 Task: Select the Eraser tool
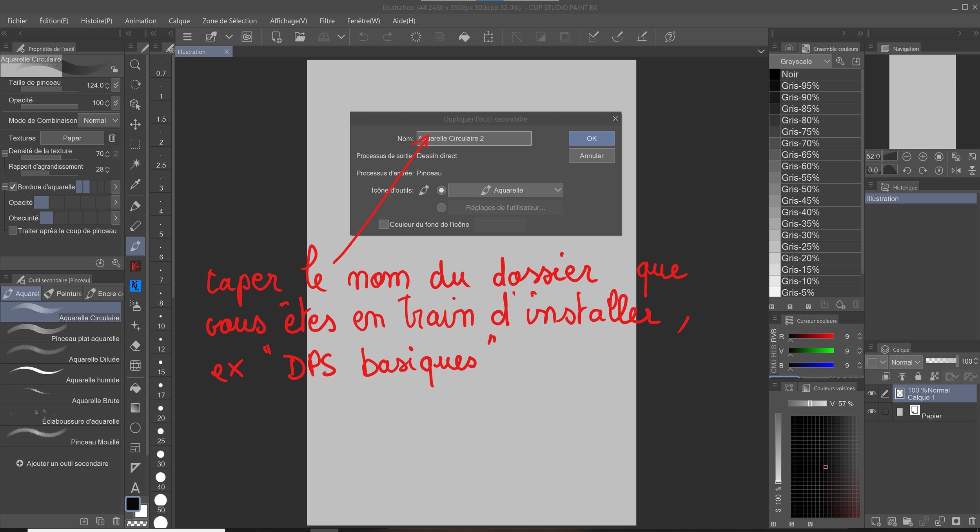pos(135,346)
